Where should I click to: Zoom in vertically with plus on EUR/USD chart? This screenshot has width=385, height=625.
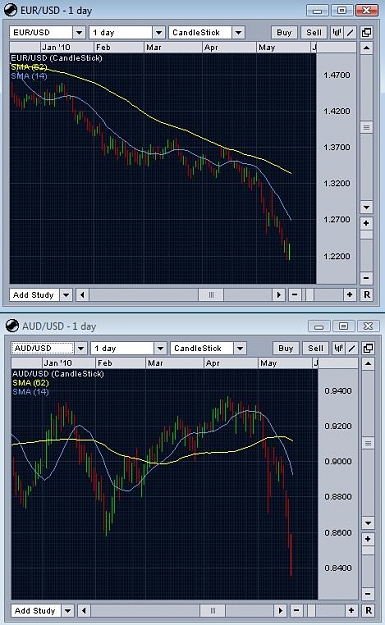(367, 223)
